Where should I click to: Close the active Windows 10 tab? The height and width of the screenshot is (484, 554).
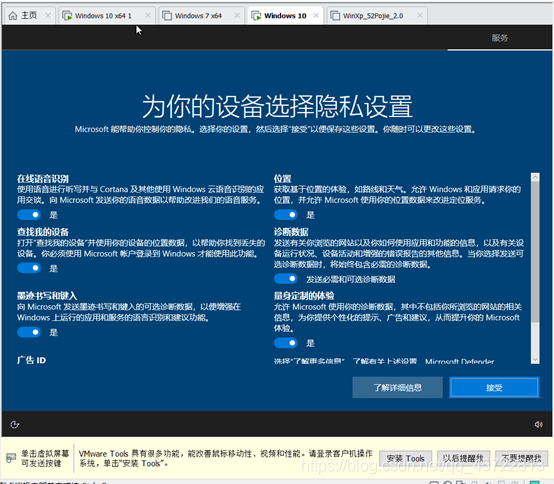point(316,16)
